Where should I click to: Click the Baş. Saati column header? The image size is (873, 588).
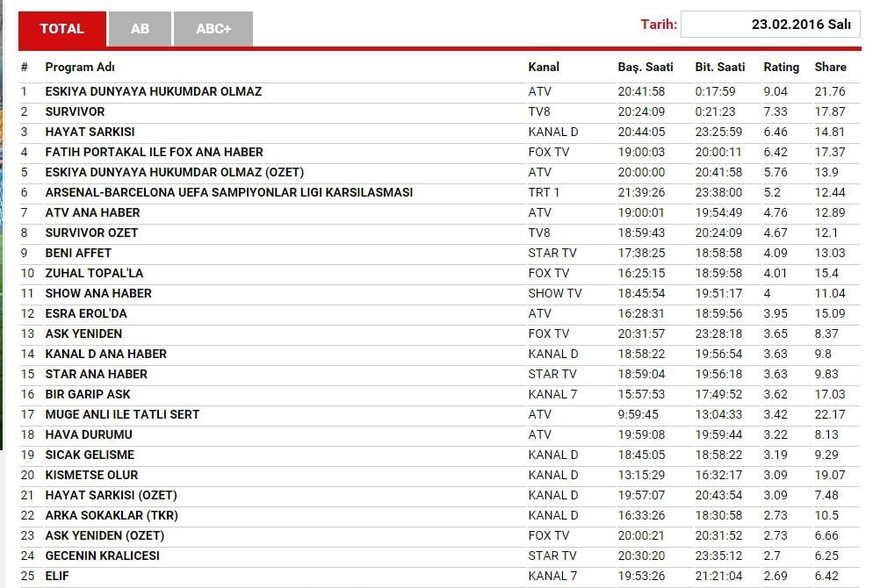click(x=646, y=67)
